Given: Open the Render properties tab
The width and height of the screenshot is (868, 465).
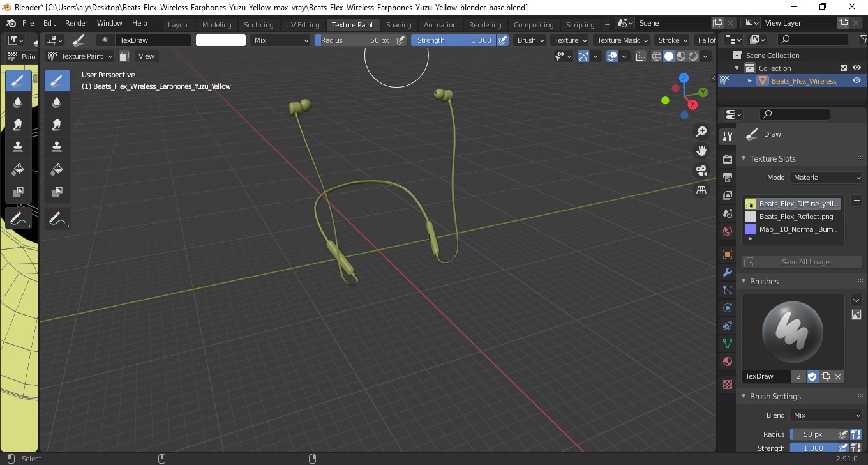Looking at the screenshot, I should click(727, 158).
